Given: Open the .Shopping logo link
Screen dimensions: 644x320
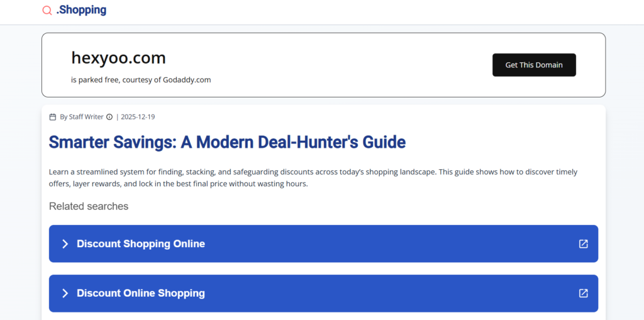Looking at the screenshot, I should click(81, 10).
